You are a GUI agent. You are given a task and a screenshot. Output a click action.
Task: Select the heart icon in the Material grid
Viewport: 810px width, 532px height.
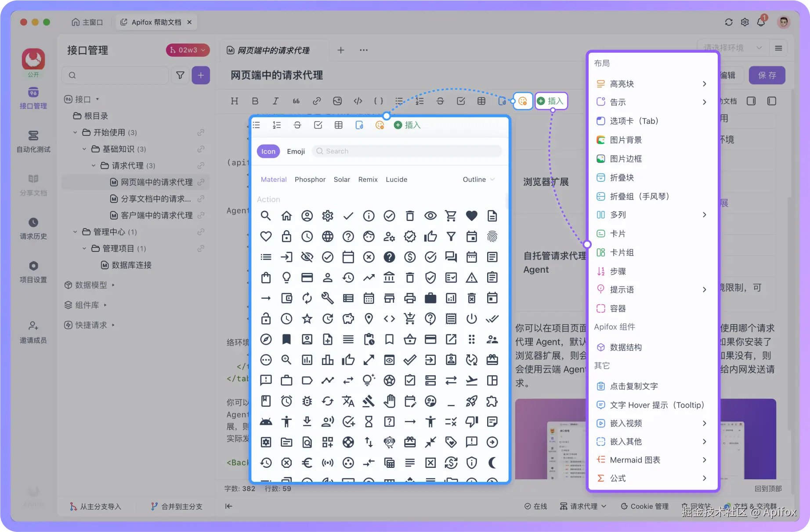tap(472, 216)
